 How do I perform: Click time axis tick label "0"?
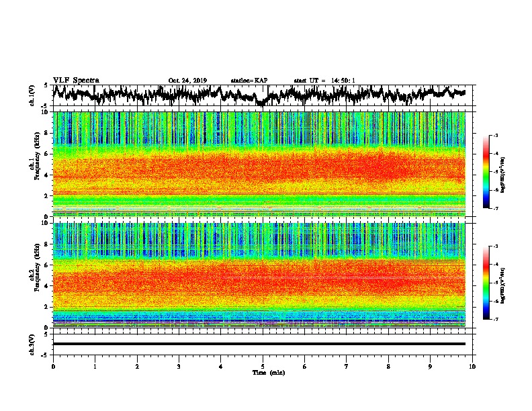tap(53, 367)
